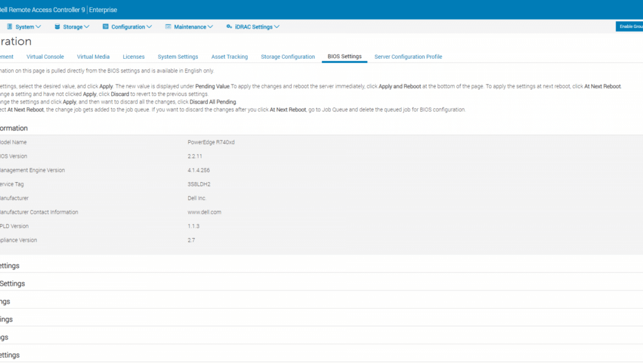Switch to the Storage Configuration tab
Viewport: 643px width, 364px height.
tap(288, 57)
